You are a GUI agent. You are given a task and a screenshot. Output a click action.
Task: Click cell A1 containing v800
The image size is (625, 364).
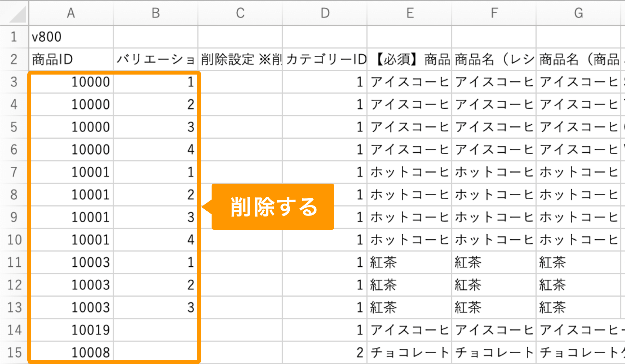point(71,37)
